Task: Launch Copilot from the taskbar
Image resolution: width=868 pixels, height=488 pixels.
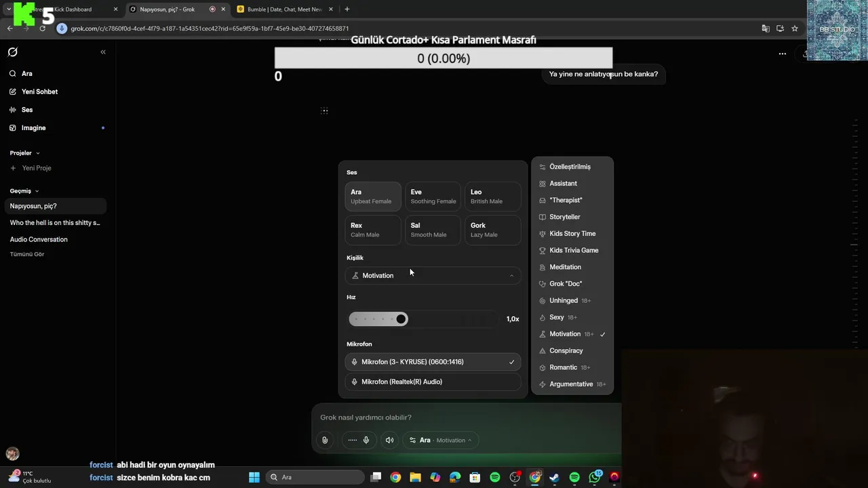Action: point(435,477)
